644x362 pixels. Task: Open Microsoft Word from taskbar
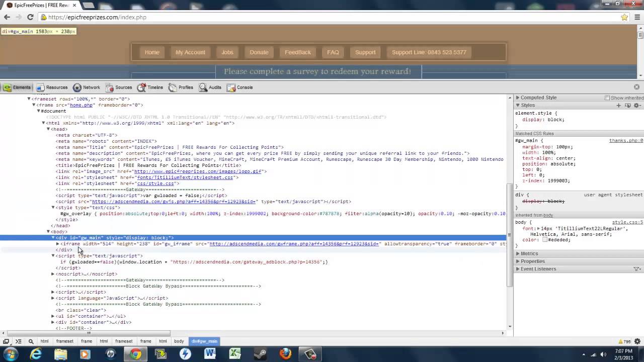[210, 354]
